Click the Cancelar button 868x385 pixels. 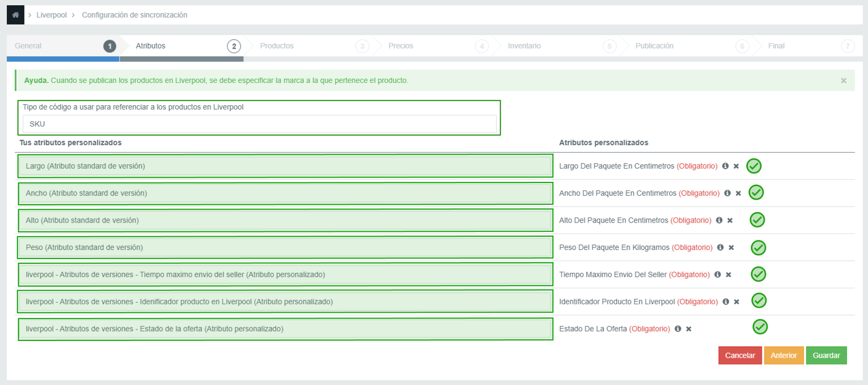[x=740, y=355]
